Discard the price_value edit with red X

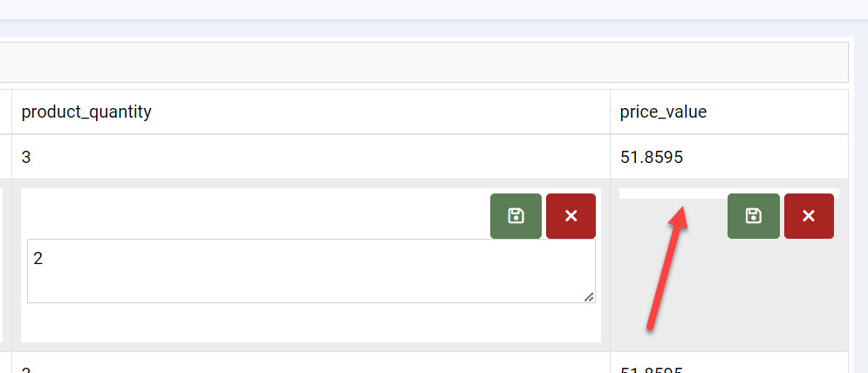click(x=809, y=216)
